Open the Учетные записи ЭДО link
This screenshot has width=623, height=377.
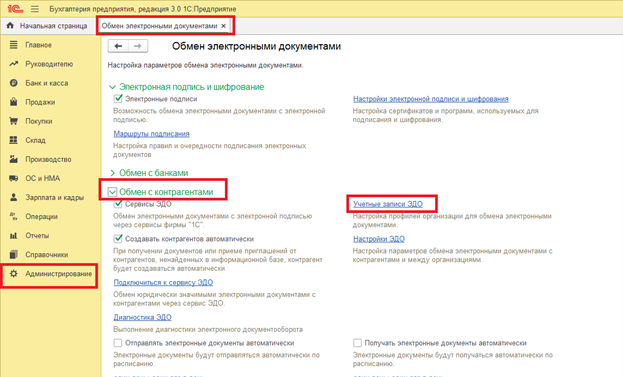pos(388,204)
